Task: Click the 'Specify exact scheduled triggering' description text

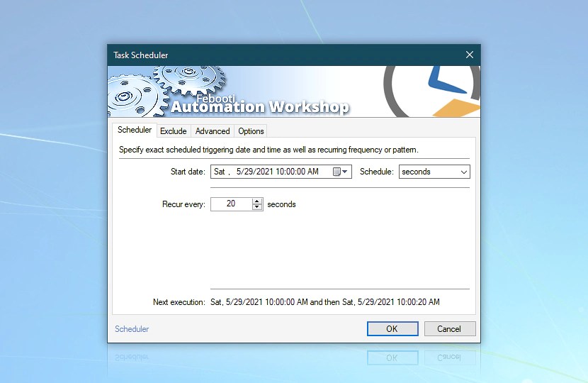Action: click(x=268, y=150)
